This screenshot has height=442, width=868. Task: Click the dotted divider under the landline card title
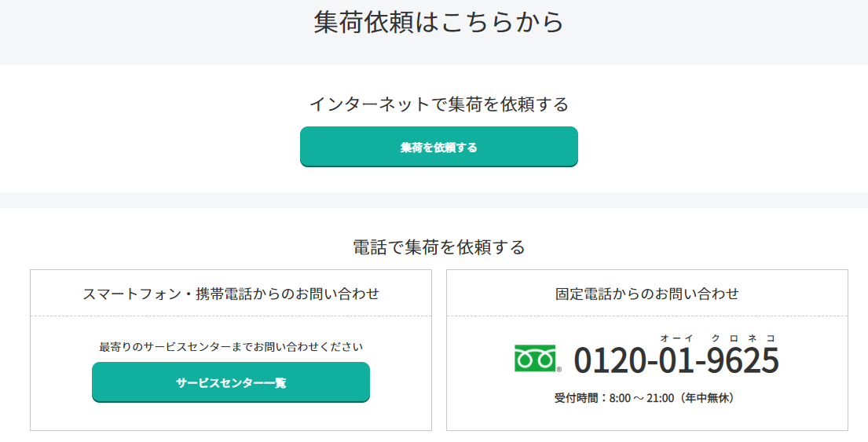[647, 316]
